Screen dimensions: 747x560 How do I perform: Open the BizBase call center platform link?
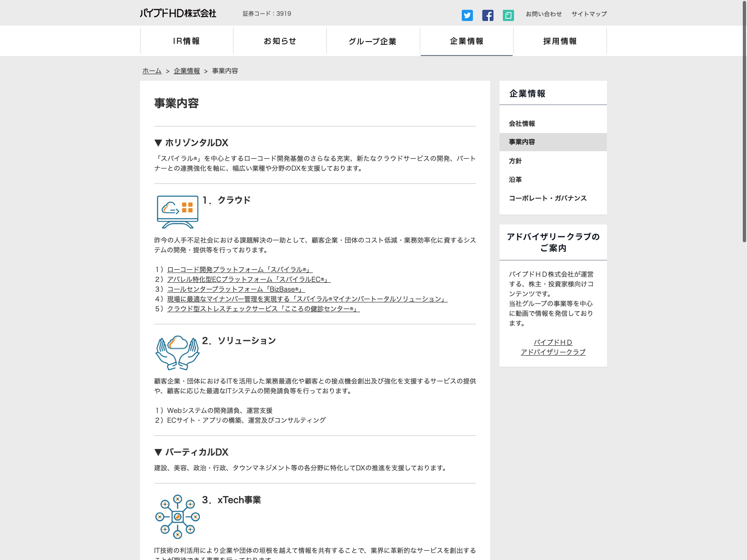(235, 289)
